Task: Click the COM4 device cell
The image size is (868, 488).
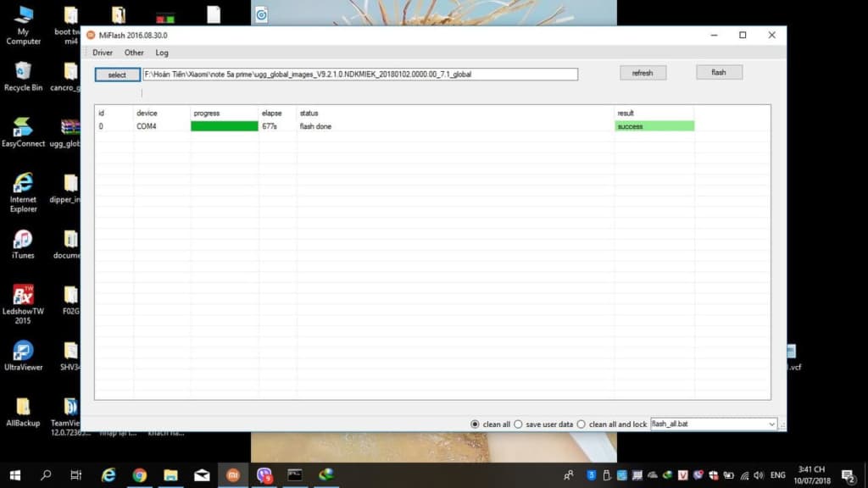Action: (x=147, y=126)
